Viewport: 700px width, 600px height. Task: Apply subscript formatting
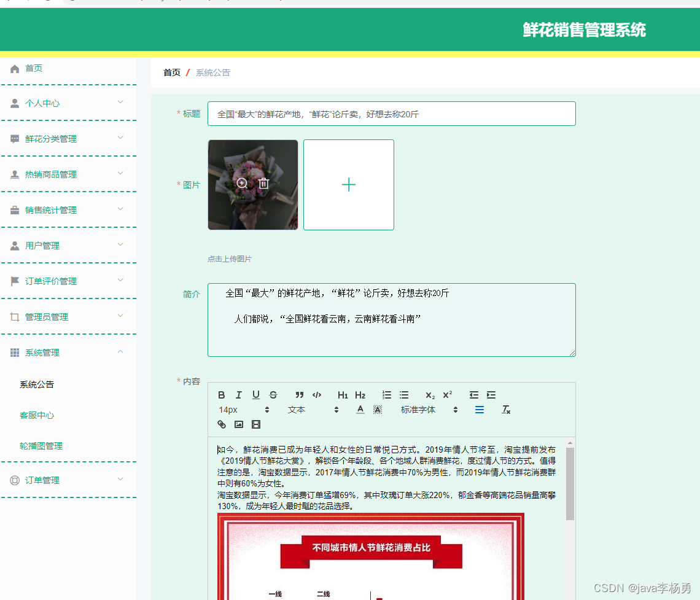click(x=430, y=395)
